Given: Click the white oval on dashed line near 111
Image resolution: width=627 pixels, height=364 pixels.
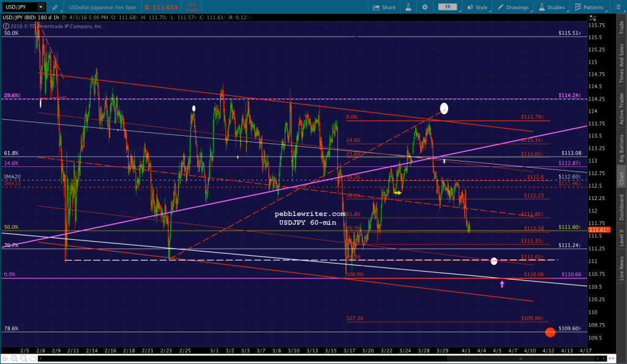Looking at the screenshot, I should [494, 261].
